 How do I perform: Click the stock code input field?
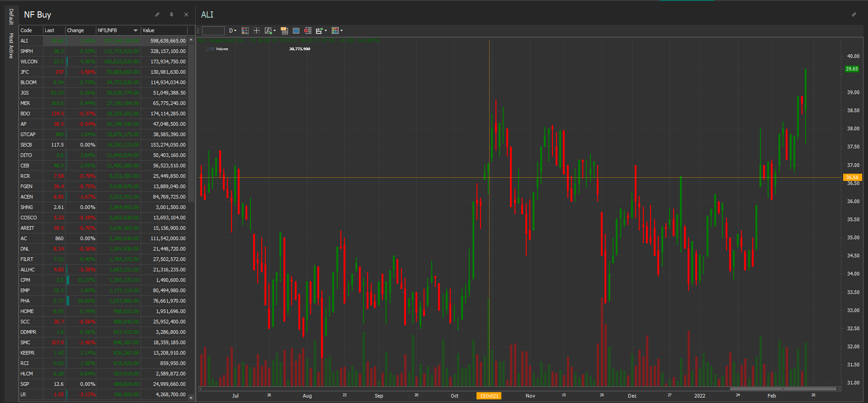[x=213, y=31]
